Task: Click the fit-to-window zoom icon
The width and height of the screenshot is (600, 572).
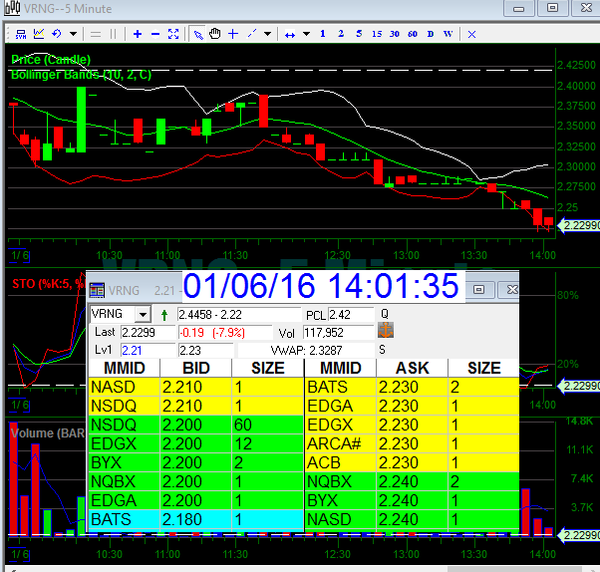Action: pos(173,34)
